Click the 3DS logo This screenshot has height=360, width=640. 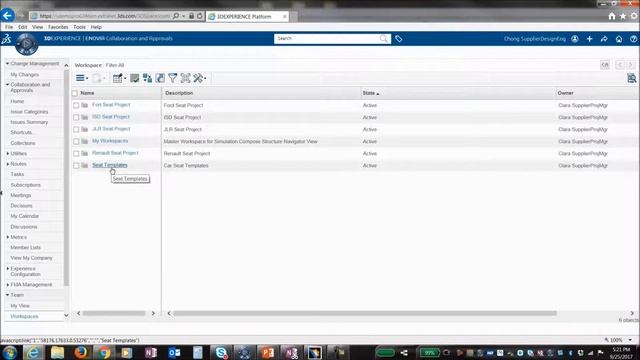pyautogui.click(x=7, y=39)
